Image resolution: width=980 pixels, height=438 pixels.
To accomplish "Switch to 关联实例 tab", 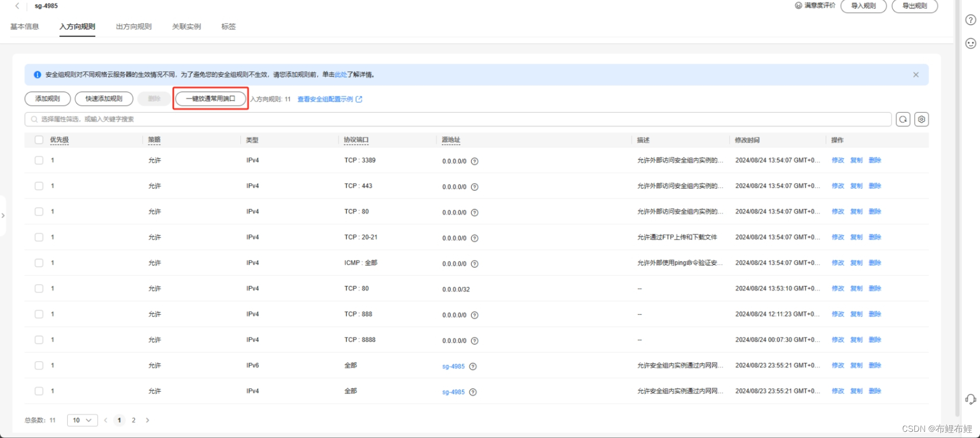I will point(187,27).
